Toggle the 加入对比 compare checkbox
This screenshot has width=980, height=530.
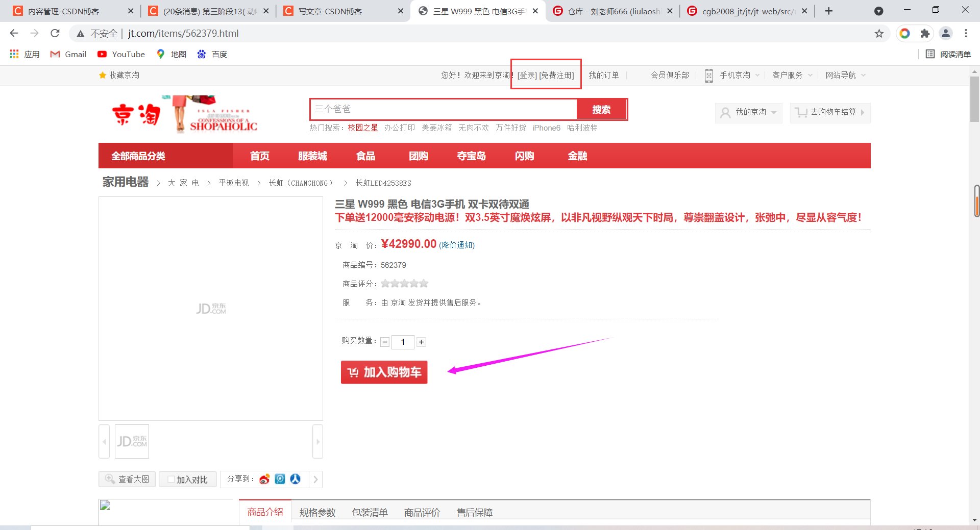coord(171,479)
